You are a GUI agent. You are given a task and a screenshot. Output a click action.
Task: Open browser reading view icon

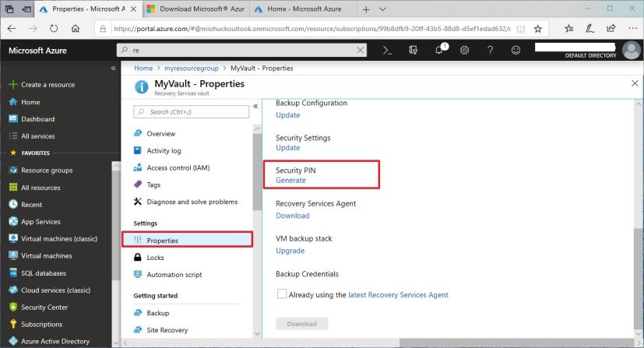[x=520, y=29]
